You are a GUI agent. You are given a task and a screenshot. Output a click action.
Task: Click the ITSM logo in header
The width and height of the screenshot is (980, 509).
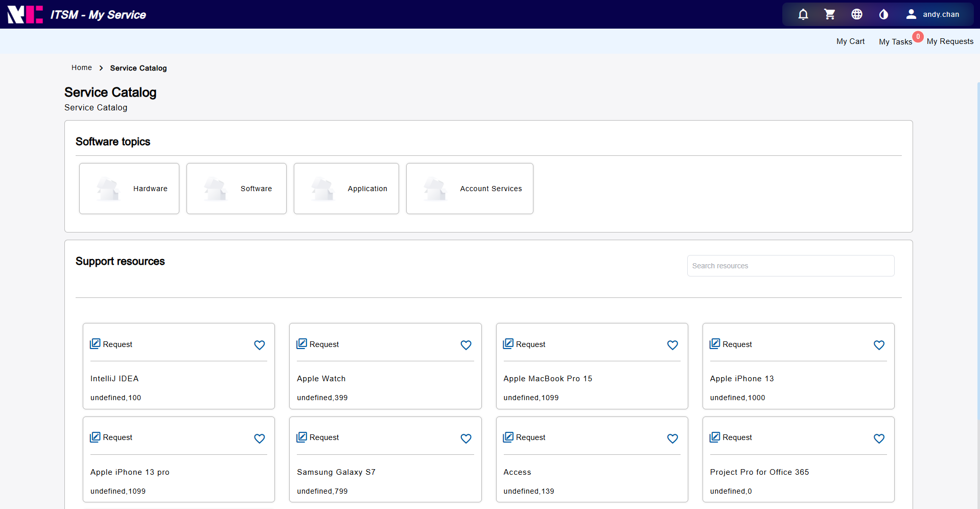point(25,14)
